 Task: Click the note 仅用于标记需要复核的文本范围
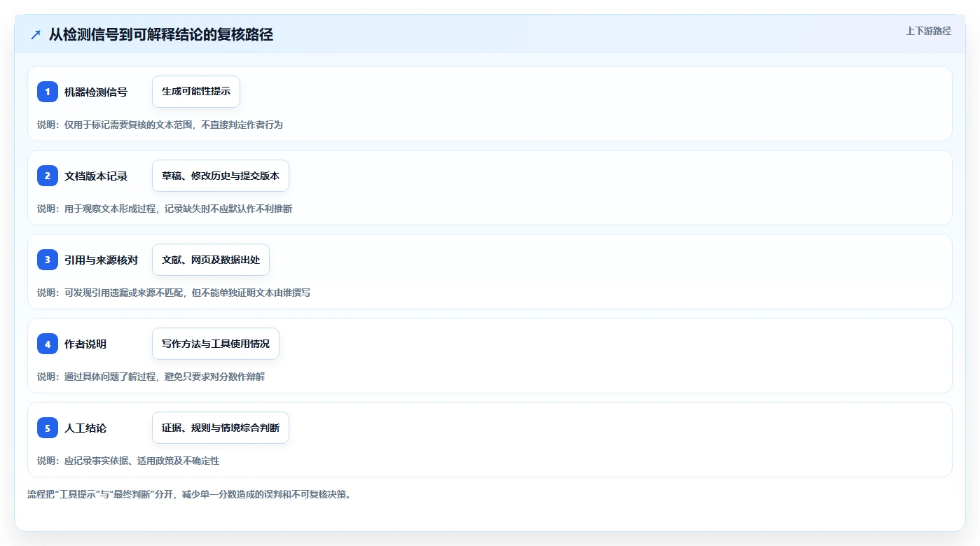127,125
